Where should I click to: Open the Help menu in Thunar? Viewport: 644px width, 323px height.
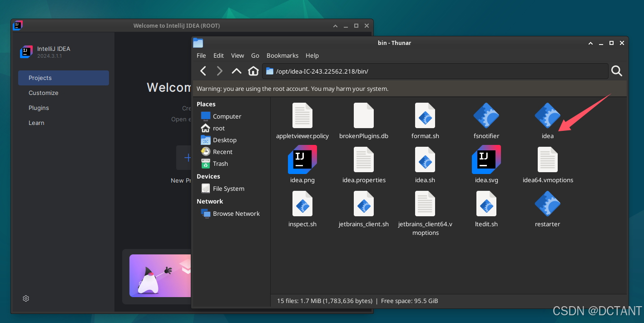(312, 55)
